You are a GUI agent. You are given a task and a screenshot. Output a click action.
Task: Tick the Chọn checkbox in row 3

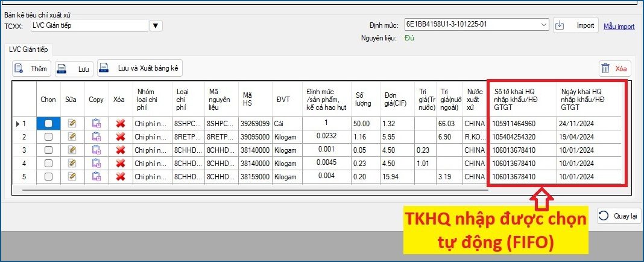pyautogui.click(x=48, y=150)
